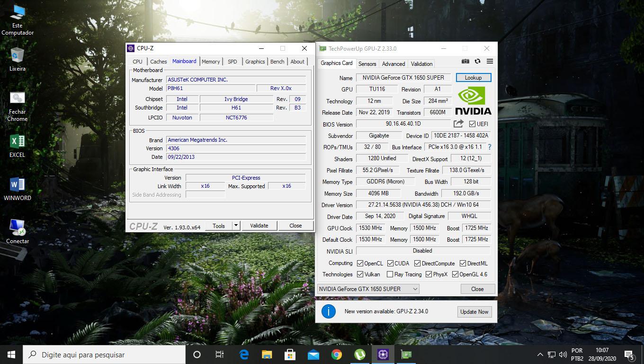Launch Google Chrome from taskbar
The height and width of the screenshot is (364, 644).
point(337,355)
